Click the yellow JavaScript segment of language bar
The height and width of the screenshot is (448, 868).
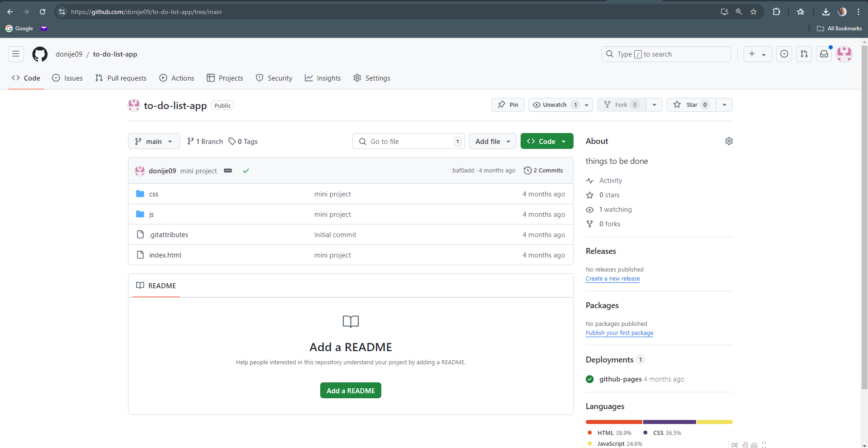click(715, 422)
